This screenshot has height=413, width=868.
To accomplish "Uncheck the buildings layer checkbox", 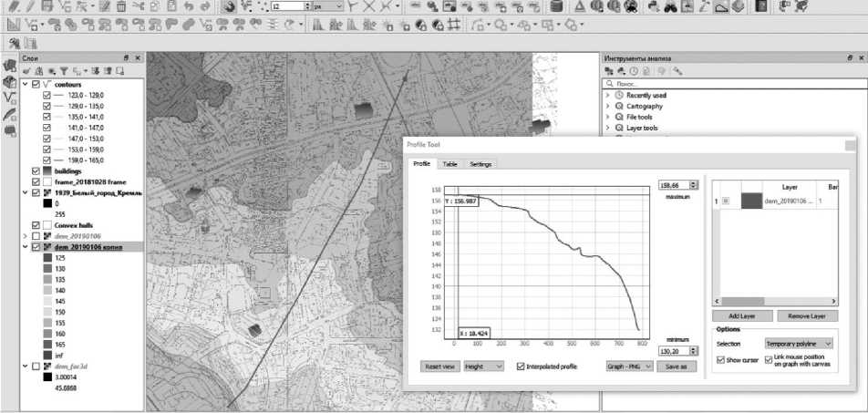I will pos(36,170).
